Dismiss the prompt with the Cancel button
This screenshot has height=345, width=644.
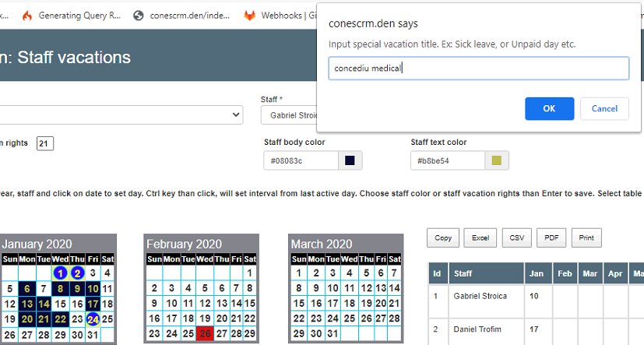pos(604,109)
